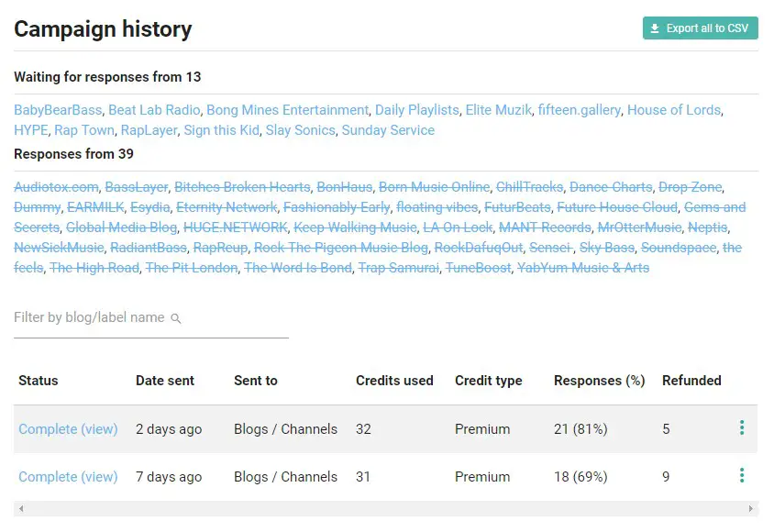Open the Future House Cloud link
The image size is (774, 532).
[617, 206]
